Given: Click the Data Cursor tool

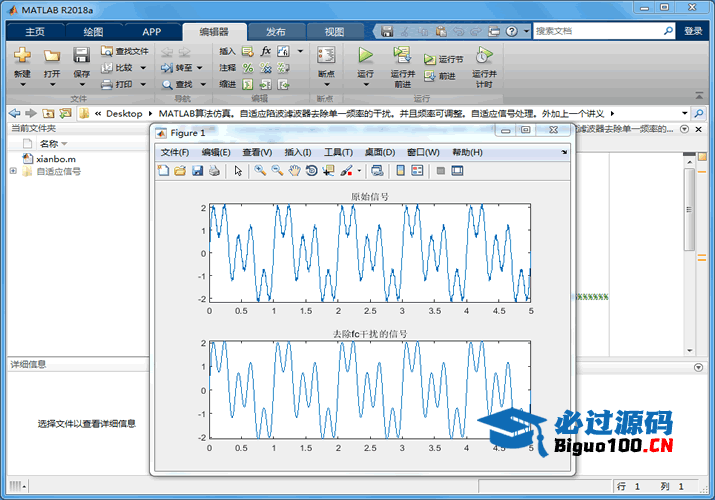Looking at the screenshot, I should click(328, 171).
